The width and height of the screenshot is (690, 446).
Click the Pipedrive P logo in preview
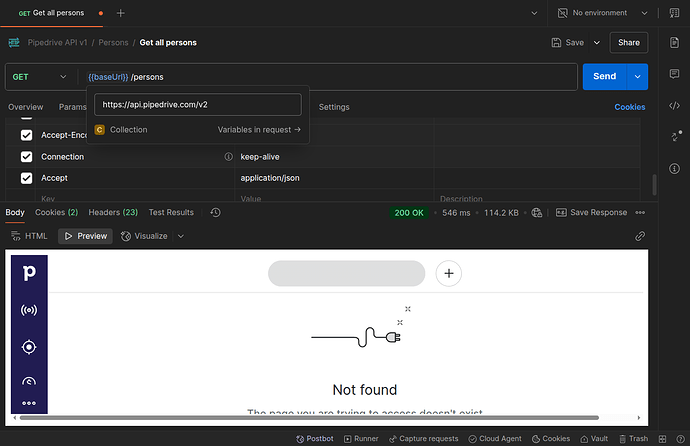point(29,272)
